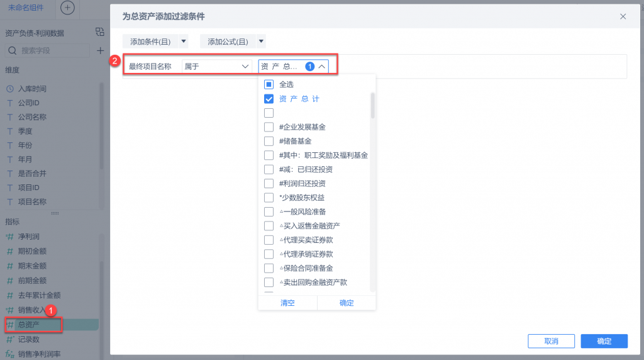Click the dataset switch icon beside 资产负债-利润数据
The height and width of the screenshot is (360, 644).
pos(100,32)
